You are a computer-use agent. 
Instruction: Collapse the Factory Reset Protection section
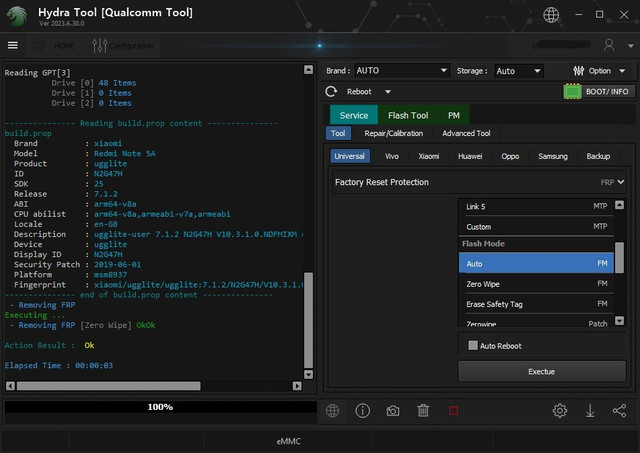(x=479, y=182)
